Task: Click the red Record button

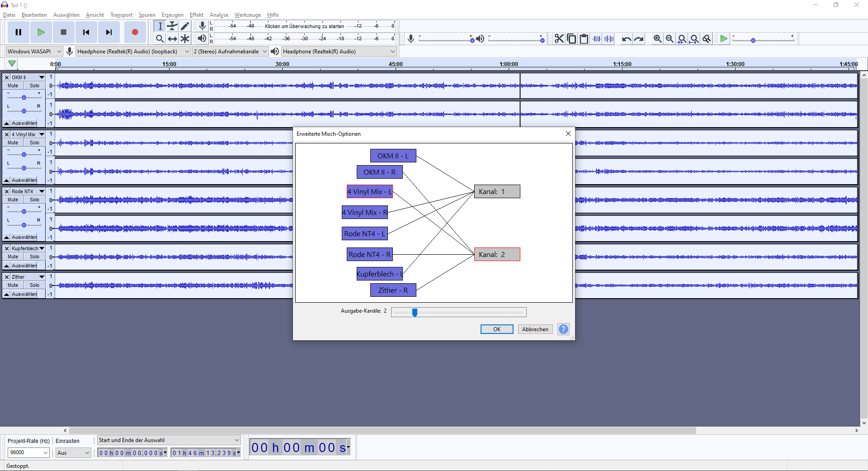Action: coord(135,32)
